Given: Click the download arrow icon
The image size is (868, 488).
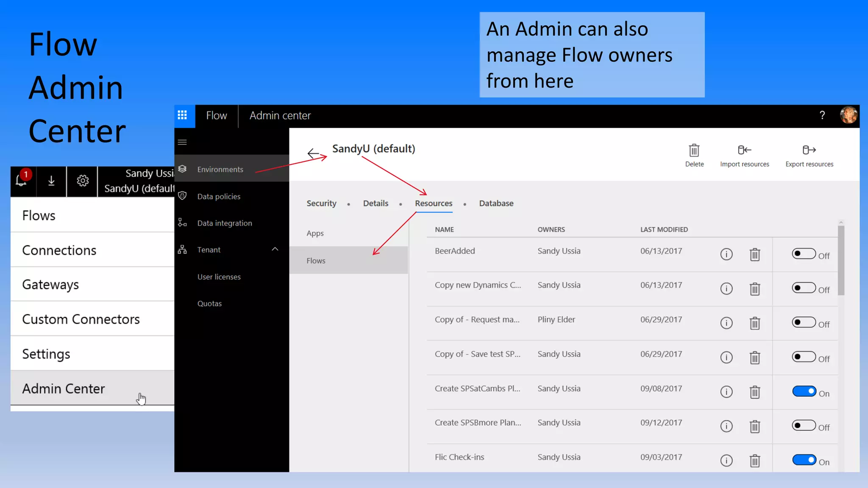Looking at the screenshot, I should point(51,181).
